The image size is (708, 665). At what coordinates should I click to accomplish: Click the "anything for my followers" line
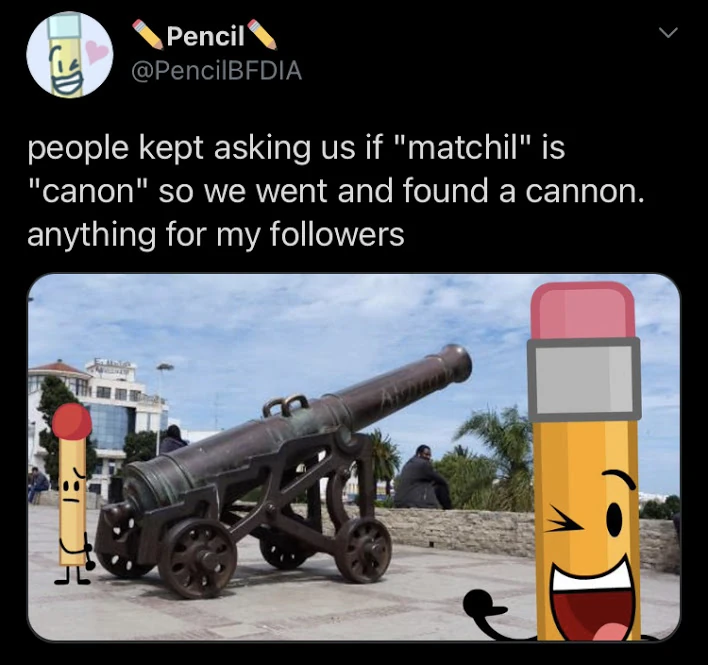(x=215, y=235)
